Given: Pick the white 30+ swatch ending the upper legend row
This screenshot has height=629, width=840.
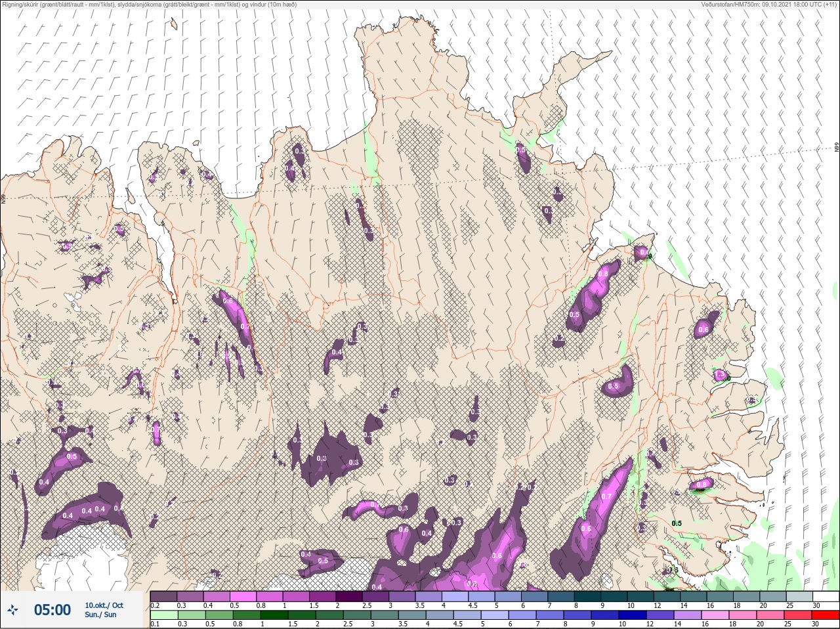Looking at the screenshot, I should [826, 596].
